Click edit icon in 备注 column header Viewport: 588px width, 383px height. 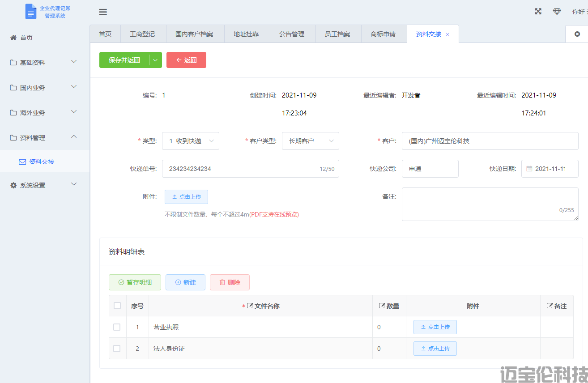(550, 306)
